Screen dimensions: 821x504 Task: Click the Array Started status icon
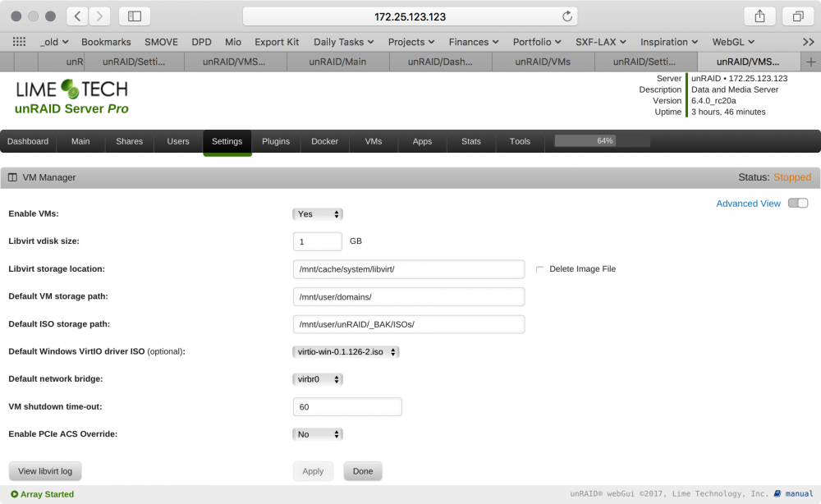pyautogui.click(x=14, y=494)
